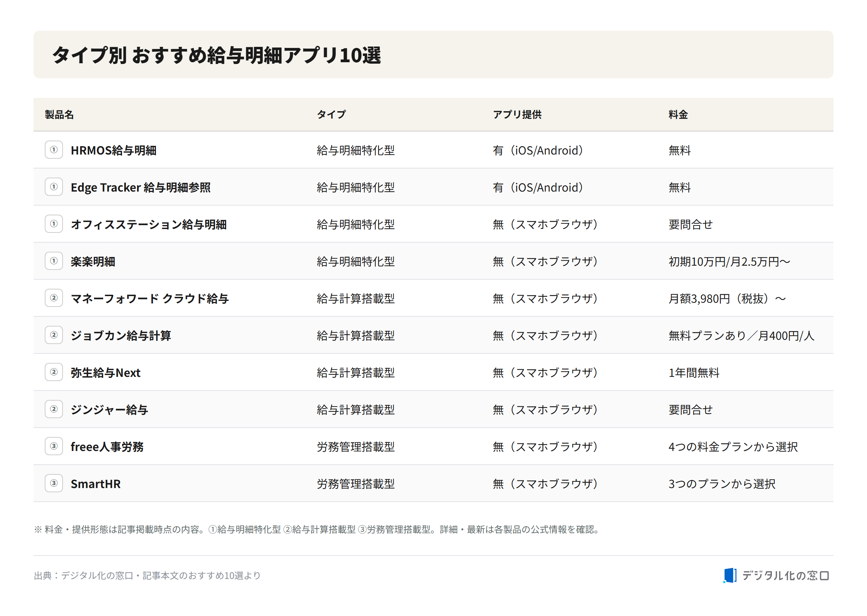Click the price 4つの料金プランから選択
The height and width of the screenshot is (616, 867).
click(x=733, y=447)
